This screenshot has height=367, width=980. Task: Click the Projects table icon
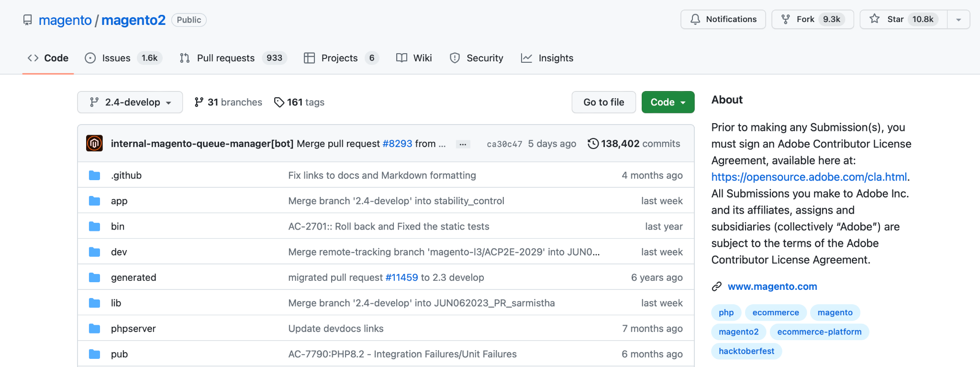pos(309,58)
